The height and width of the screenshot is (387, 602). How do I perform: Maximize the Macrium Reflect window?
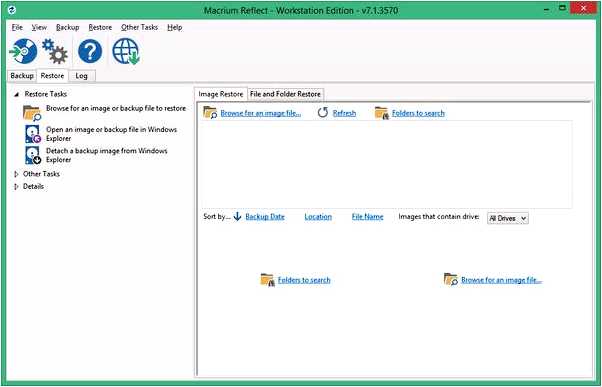pyautogui.click(x=562, y=8)
